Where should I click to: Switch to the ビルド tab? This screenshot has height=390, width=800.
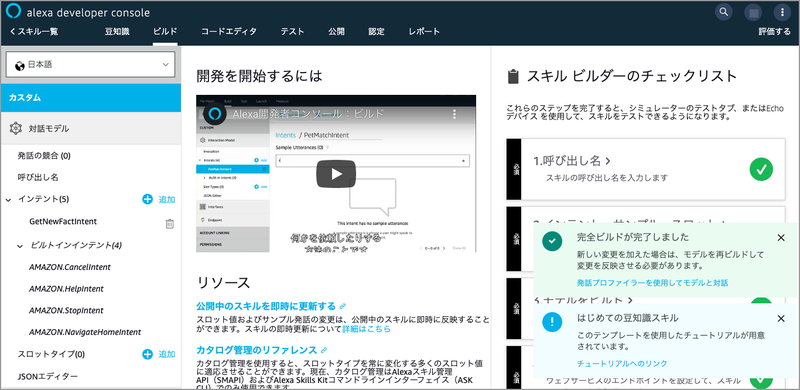pos(165,32)
